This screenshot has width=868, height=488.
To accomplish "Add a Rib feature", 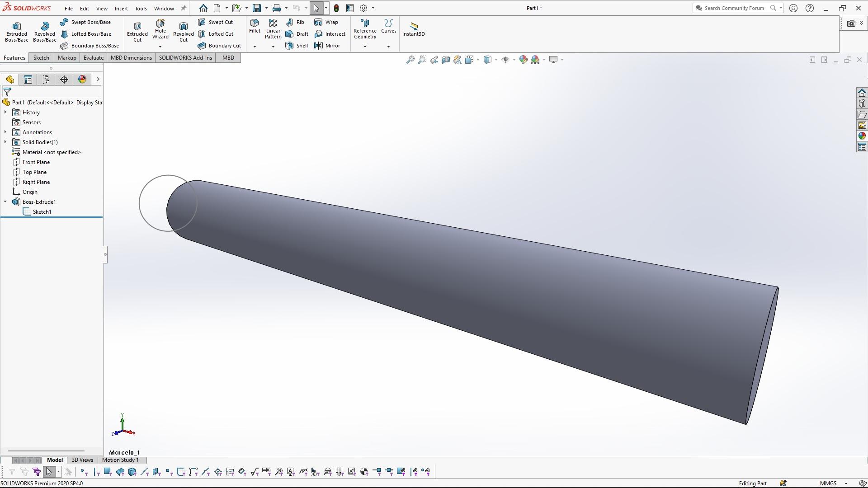I will [295, 22].
